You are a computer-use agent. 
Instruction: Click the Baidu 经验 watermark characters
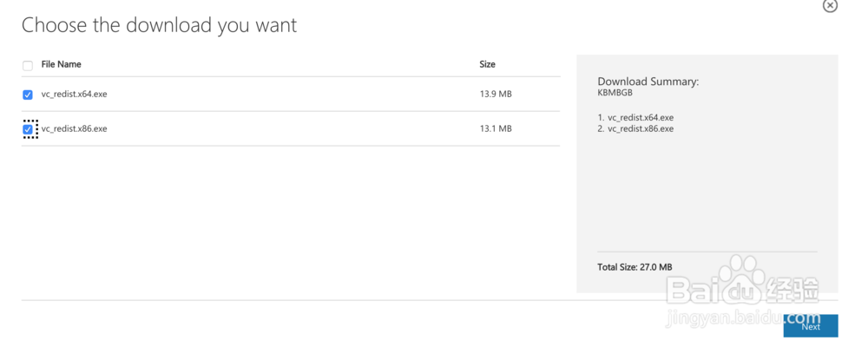[x=793, y=288]
